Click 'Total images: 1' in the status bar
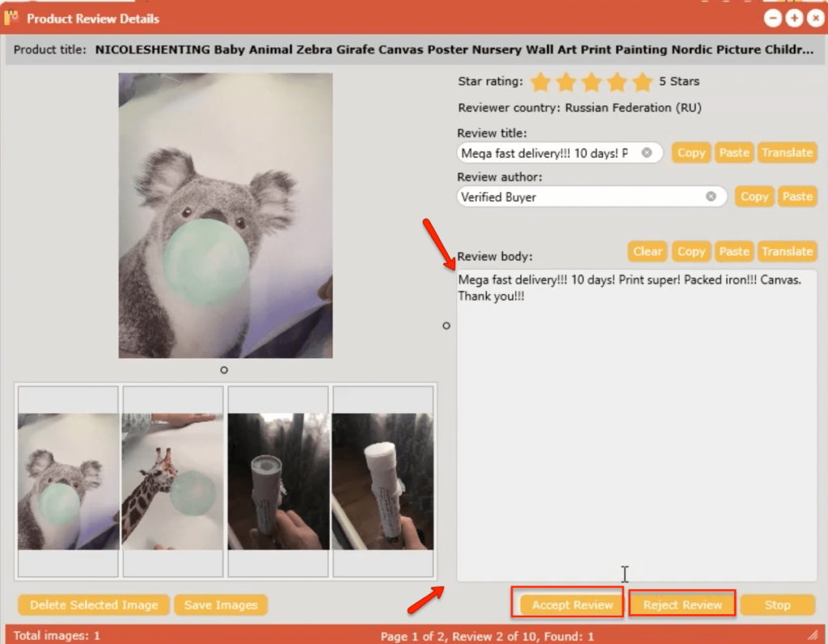Viewport: 828px width, 644px height. point(57,636)
